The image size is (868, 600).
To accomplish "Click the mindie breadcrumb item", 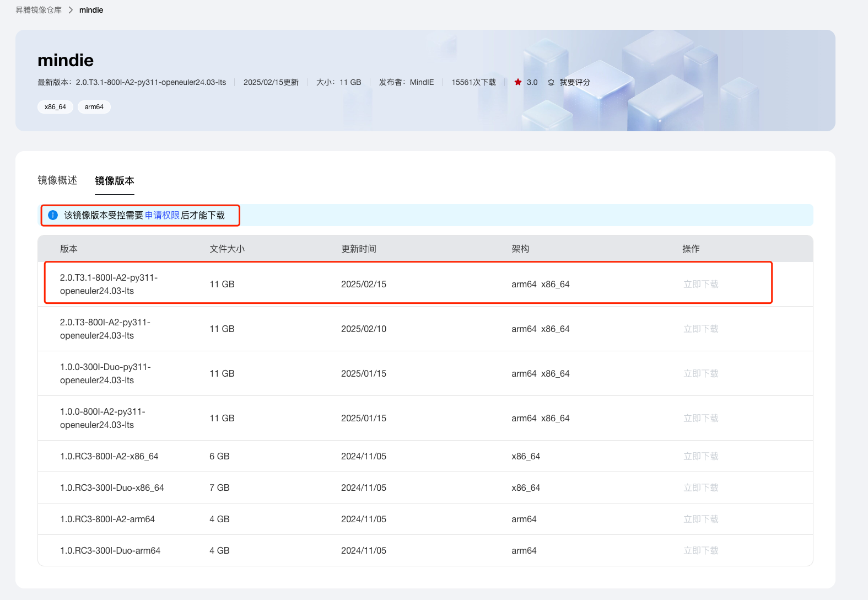I will 91,10.
